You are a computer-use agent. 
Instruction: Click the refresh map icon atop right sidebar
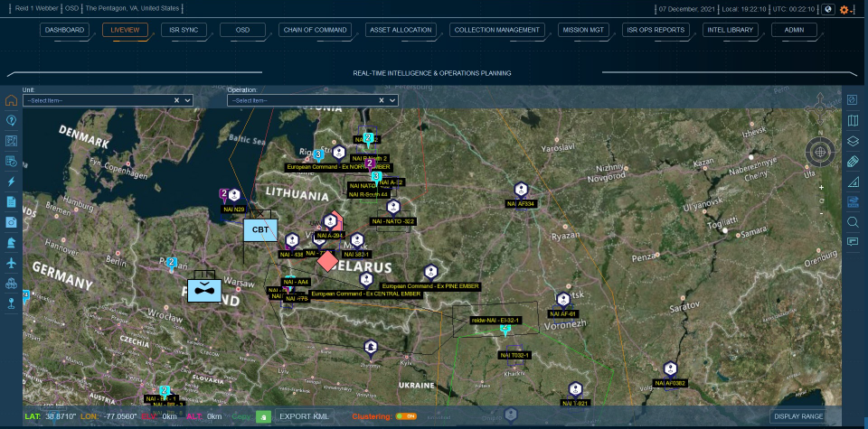point(853,100)
